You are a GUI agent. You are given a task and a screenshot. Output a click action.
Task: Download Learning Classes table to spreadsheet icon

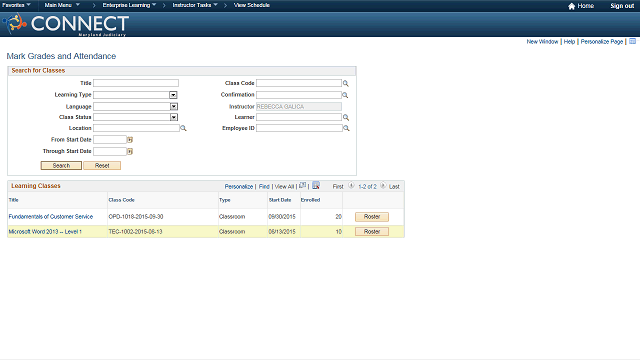[316, 186]
